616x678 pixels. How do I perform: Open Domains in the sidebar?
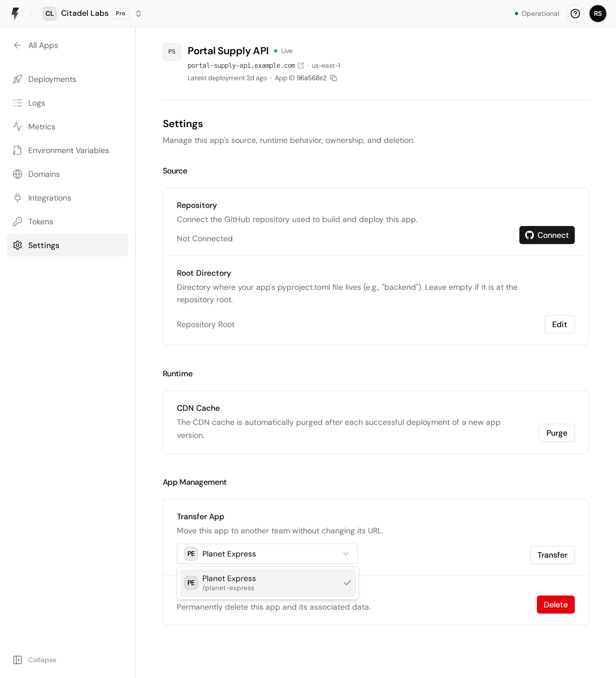[67, 174]
